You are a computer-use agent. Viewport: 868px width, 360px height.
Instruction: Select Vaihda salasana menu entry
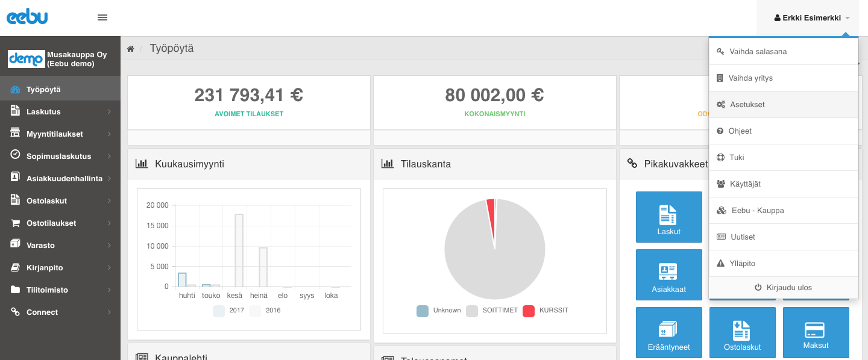coord(758,52)
